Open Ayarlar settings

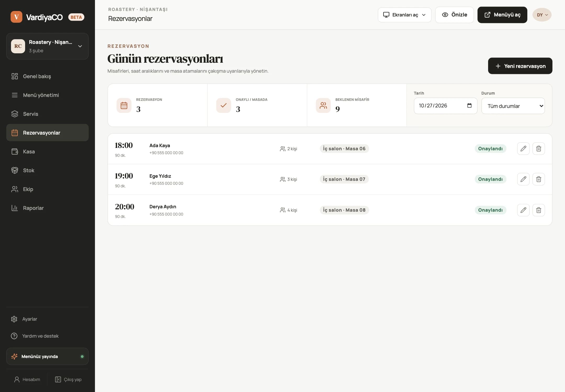[x=47, y=319]
